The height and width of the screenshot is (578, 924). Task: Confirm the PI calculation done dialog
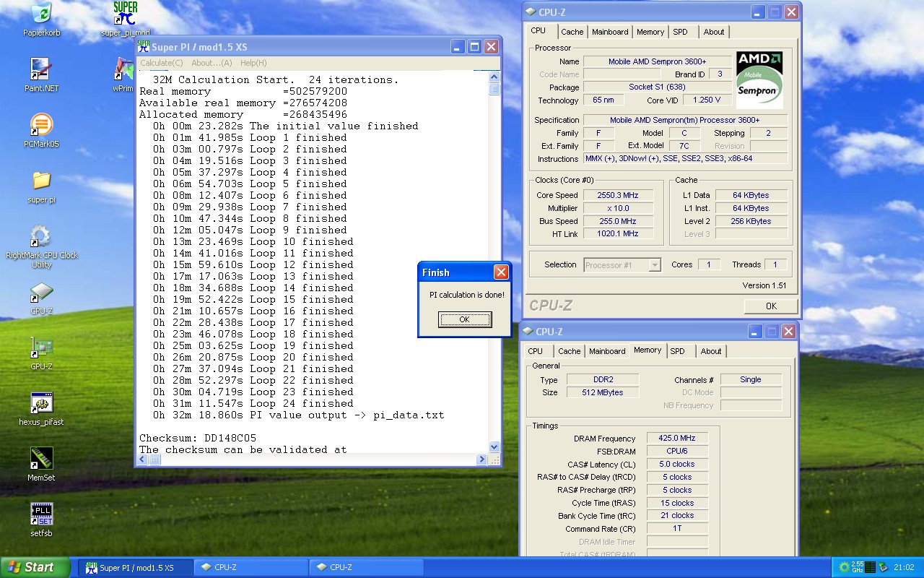(465, 319)
